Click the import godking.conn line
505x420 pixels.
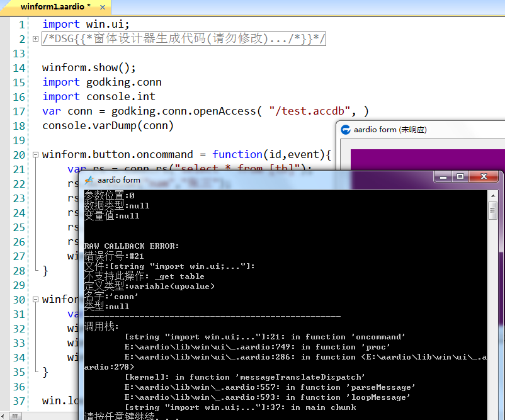point(102,82)
